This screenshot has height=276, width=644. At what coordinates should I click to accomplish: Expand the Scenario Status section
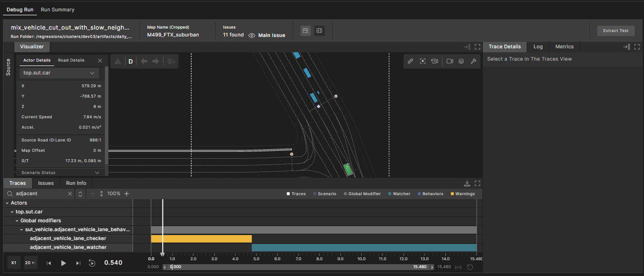click(97, 172)
